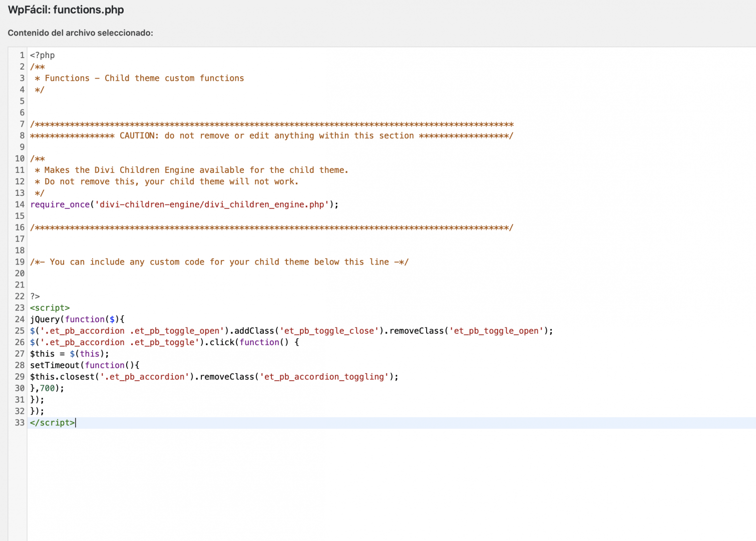
Task: Click line number 14 in the gutter
Action: pos(20,204)
